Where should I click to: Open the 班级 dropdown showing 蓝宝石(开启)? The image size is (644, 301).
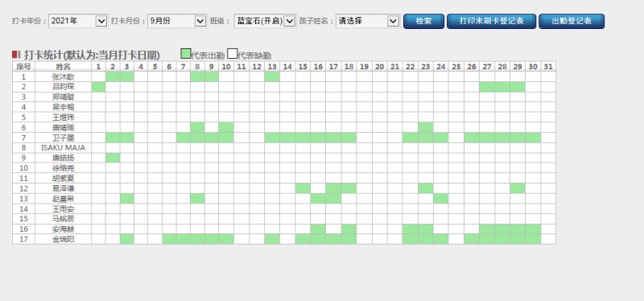click(x=265, y=21)
